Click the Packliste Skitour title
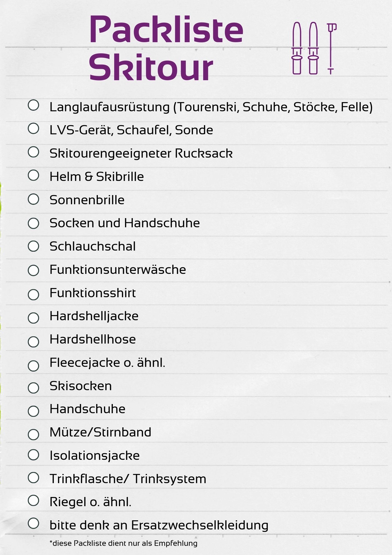 pyautogui.click(x=166, y=48)
